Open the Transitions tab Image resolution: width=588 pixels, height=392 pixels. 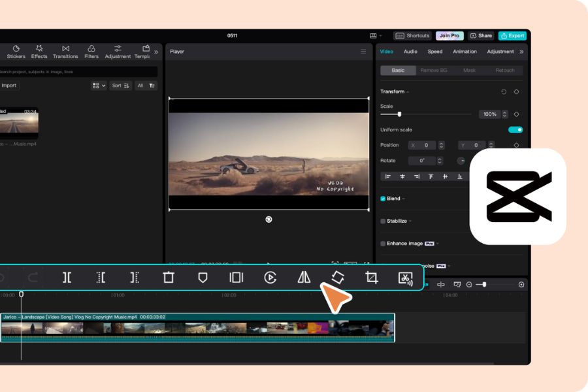tap(65, 52)
